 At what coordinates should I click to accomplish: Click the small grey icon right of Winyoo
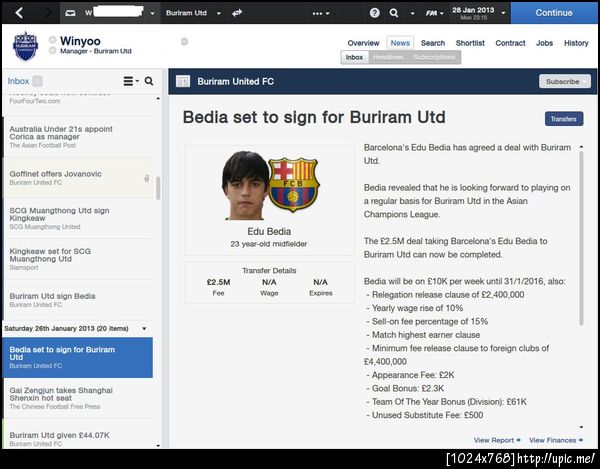click(x=184, y=41)
